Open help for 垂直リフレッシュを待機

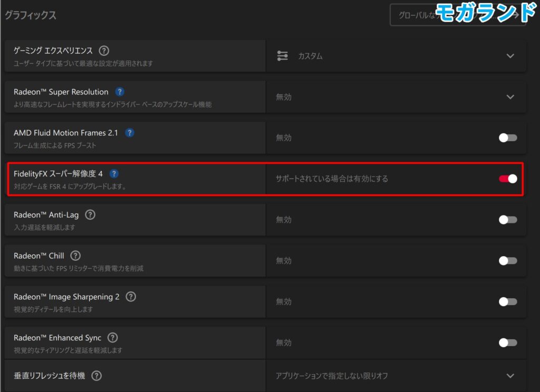click(97, 376)
